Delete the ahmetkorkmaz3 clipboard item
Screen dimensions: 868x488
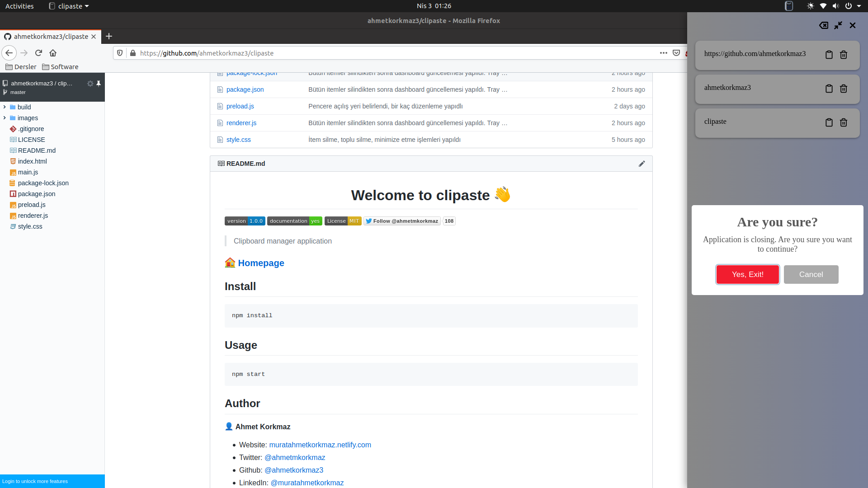[844, 89]
